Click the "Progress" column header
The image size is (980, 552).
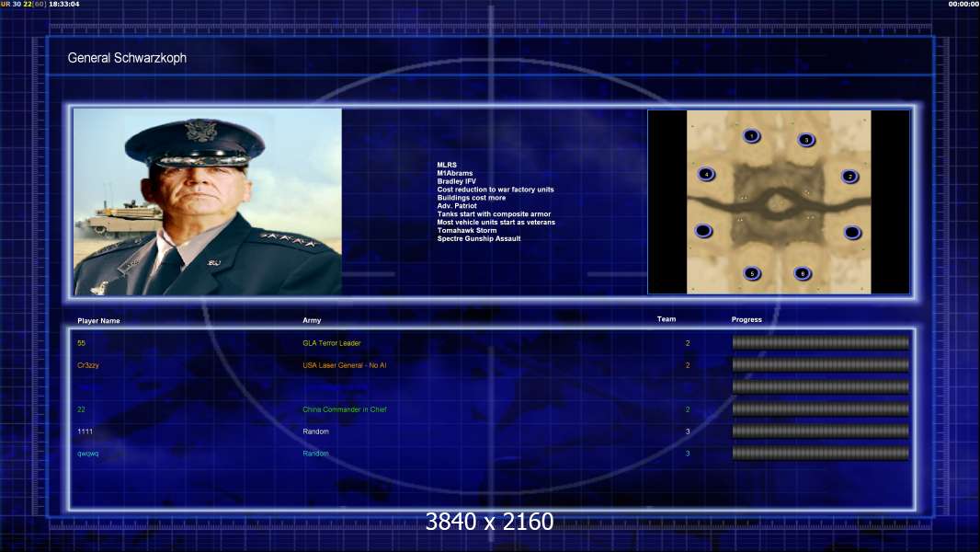746,319
